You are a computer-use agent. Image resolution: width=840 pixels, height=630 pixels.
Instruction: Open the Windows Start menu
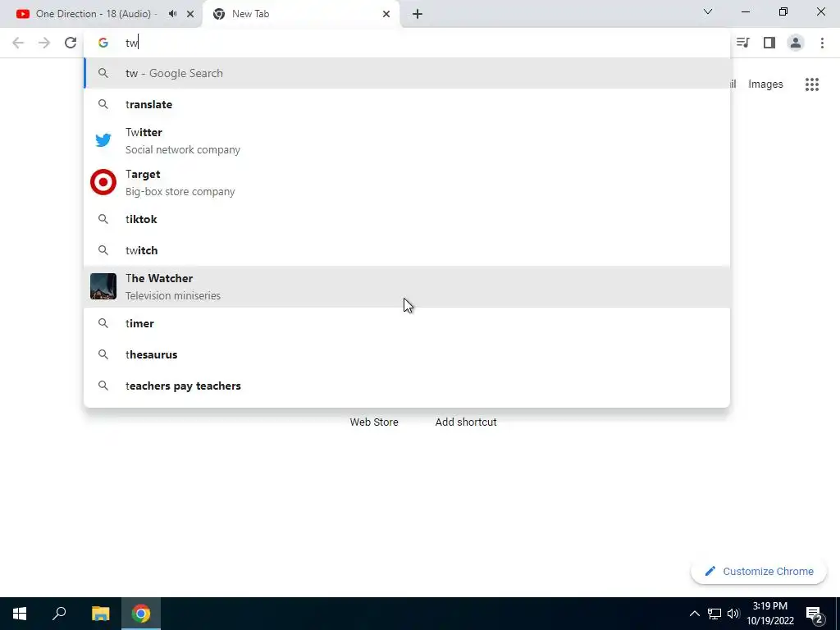coord(20,614)
